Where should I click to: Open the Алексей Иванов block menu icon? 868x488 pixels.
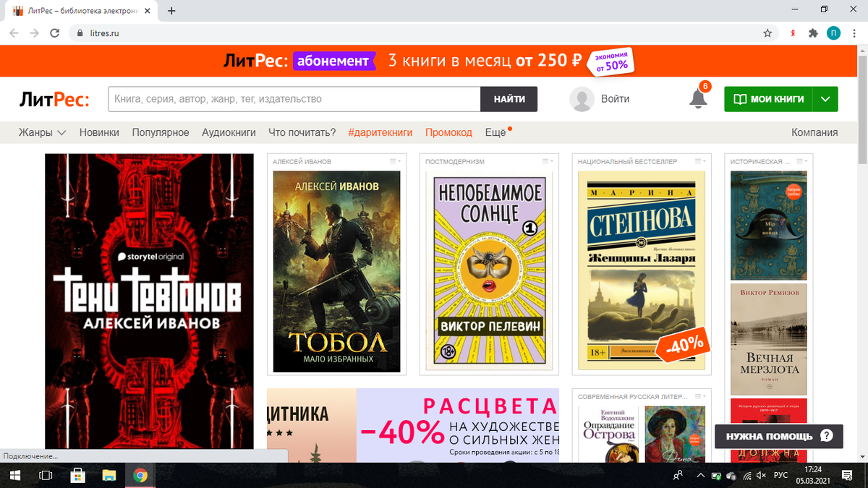[x=396, y=161]
